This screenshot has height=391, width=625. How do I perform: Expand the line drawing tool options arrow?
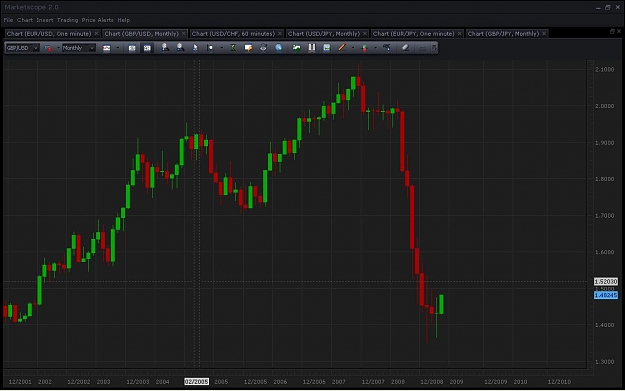tap(353, 48)
